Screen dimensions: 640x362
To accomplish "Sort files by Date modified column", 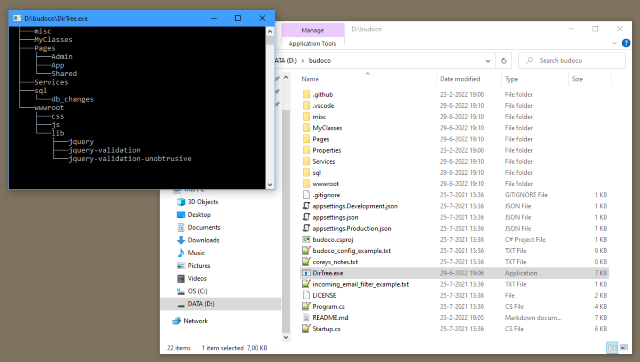I will [460, 79].
